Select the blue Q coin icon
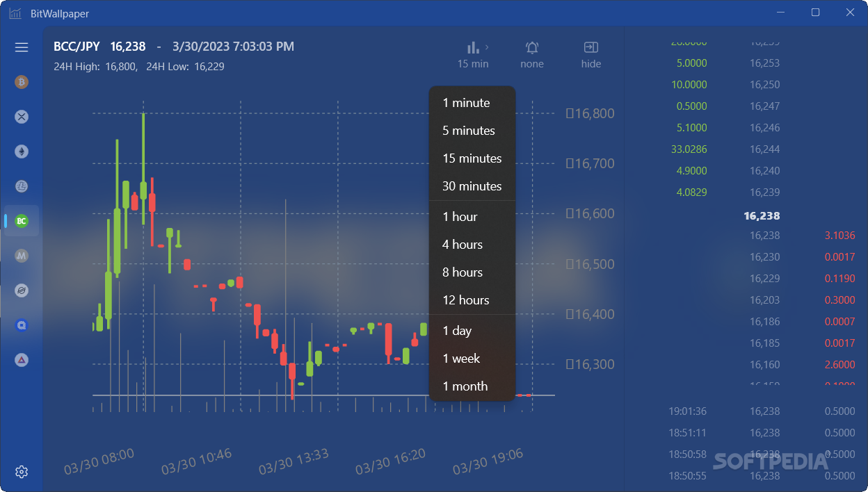868x492 pixels. 22,325
